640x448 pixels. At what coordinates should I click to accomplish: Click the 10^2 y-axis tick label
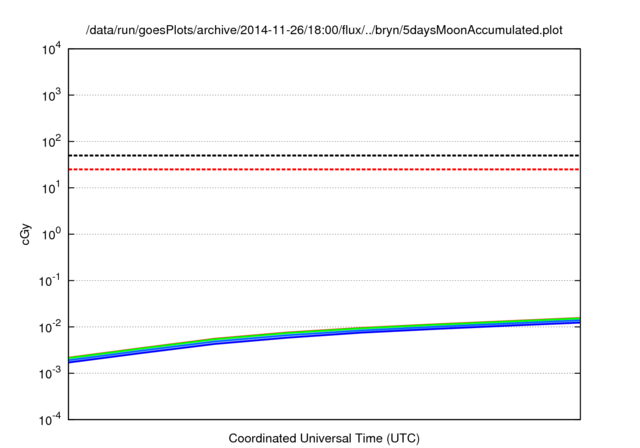51,142
